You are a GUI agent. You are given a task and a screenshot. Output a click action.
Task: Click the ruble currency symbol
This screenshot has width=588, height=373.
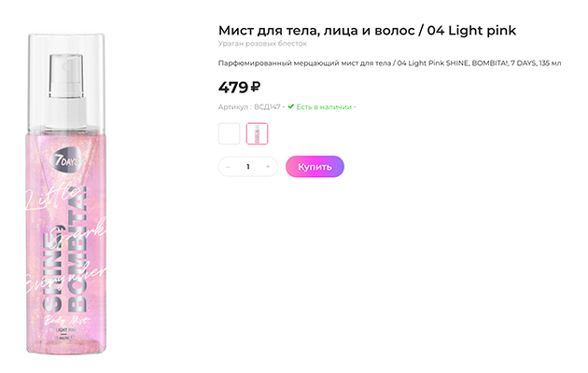(255, 88)
